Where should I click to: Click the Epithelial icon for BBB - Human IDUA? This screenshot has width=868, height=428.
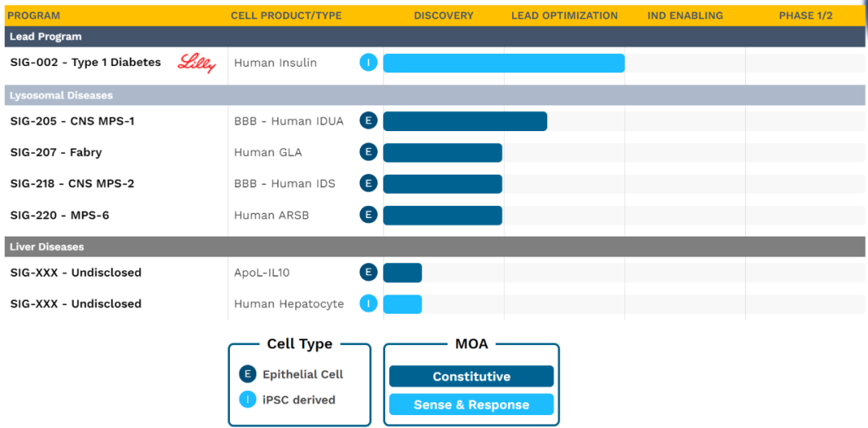[x=368, y=121]
